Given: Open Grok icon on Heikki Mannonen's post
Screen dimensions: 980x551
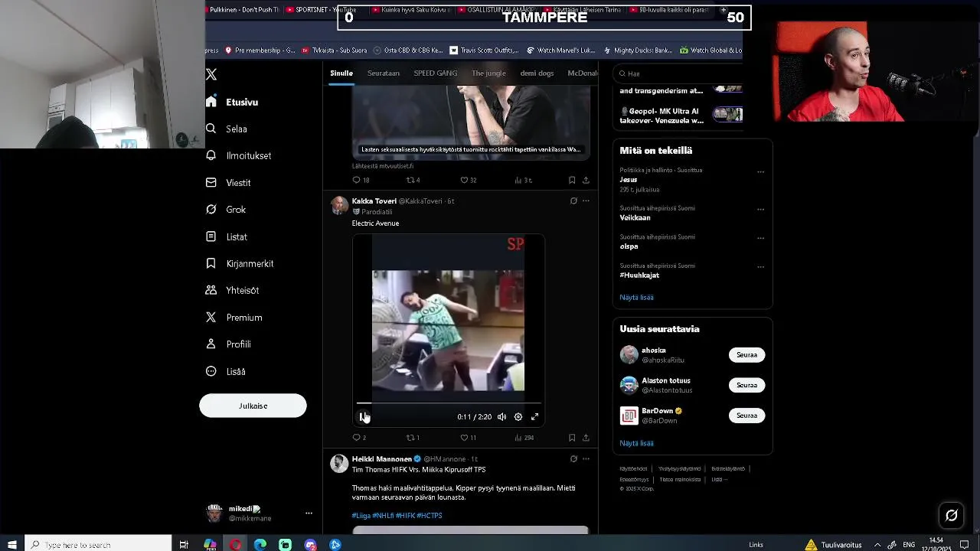Looking at the screenshot, I should (573, 458).
